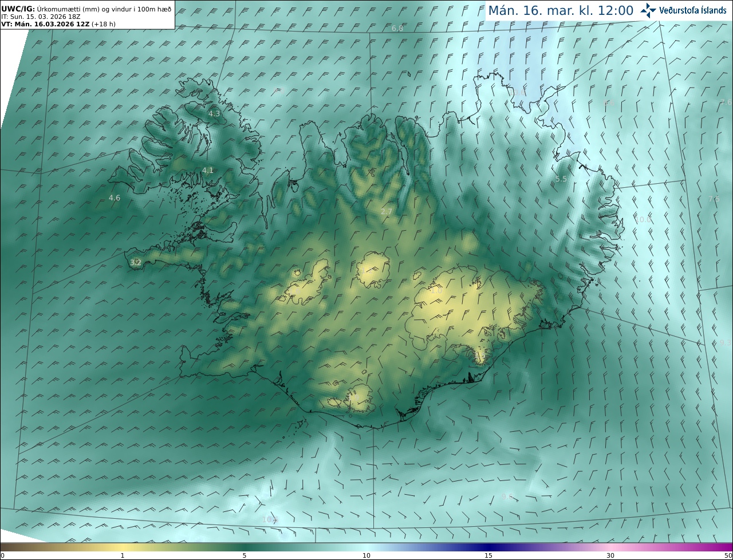The width and height of the screenshot is (733, 560).
Task: Click the 10 tick label on the color scale
Action: pyautogui.click(x=366, y=555)
